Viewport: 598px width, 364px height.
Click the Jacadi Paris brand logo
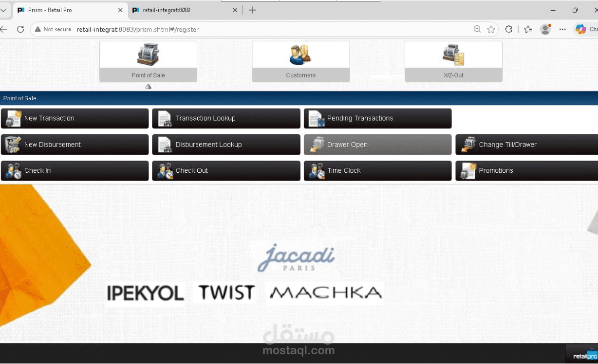296,257
